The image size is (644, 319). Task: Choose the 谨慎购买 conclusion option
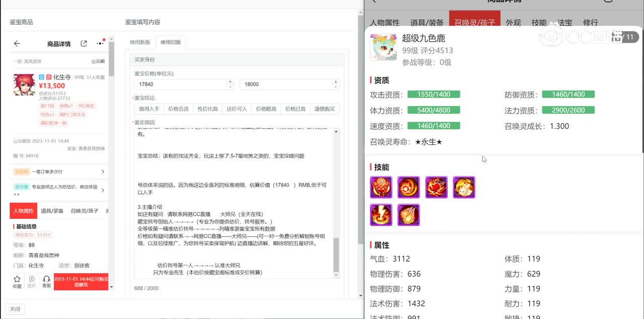point(325,109)
